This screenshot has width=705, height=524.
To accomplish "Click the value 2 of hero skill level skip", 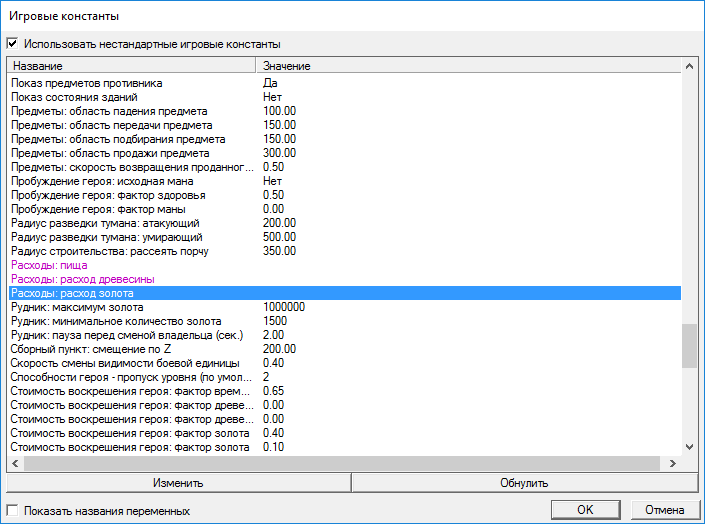I will coord(266,377).
